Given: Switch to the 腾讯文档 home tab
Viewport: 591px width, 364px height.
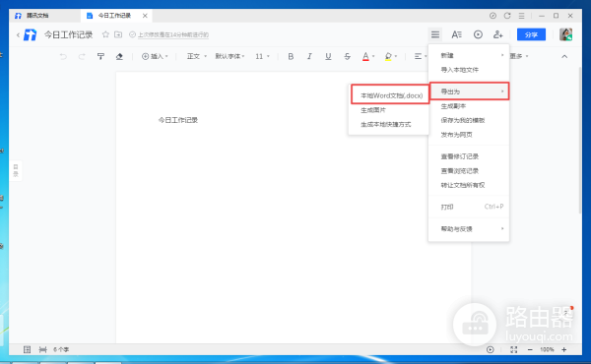Looking at the screenshot, I should [x=43, y=16].
